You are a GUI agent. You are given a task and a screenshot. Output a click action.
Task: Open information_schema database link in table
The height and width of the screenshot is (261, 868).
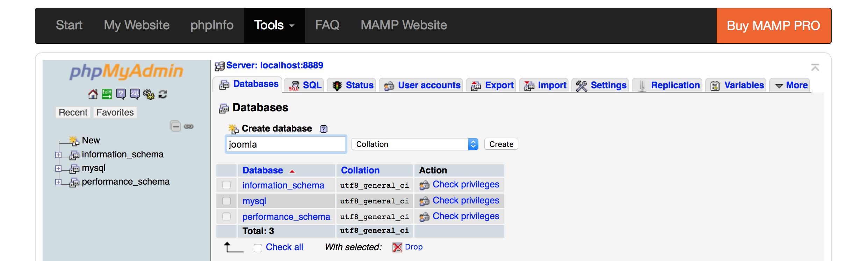coord(283,185)
